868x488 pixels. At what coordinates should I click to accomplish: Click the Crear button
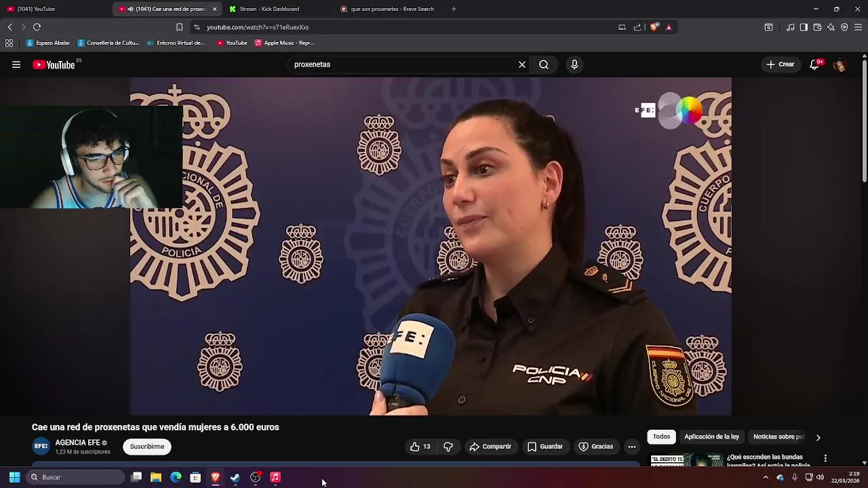click(780, 64)
